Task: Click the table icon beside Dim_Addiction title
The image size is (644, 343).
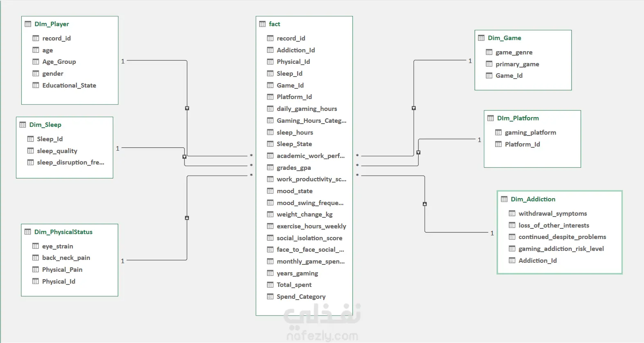Action: coord(504,199)
